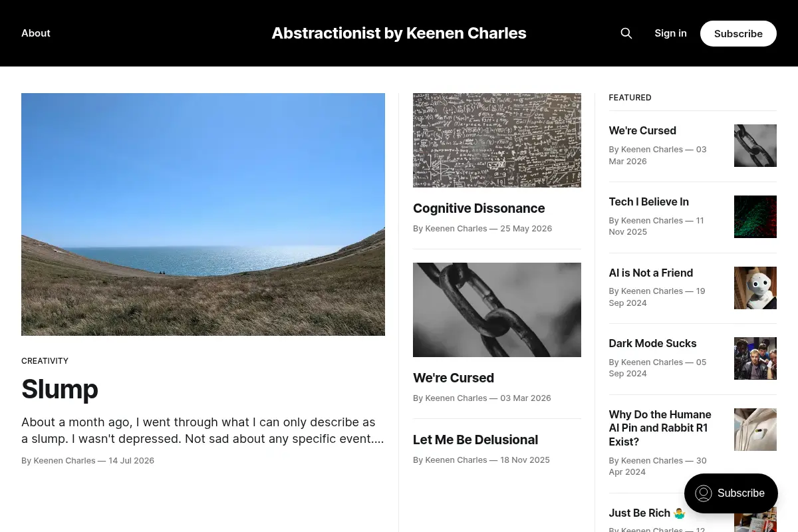Click the Featured byline dated 11 Nov 2025
This screenshot has height=532, width=798.
point(656,225)
